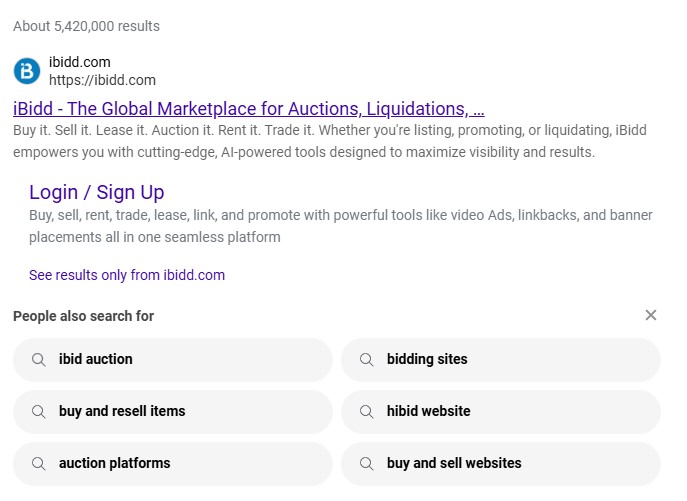Viewport: 687px width, 501px height.
Task: Select buy and sell websites suggestion
Action: (x=454, y=464)
